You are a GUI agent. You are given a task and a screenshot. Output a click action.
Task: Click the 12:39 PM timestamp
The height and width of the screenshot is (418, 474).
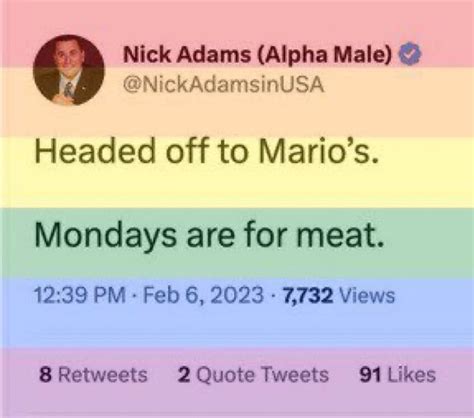(80, 295)
